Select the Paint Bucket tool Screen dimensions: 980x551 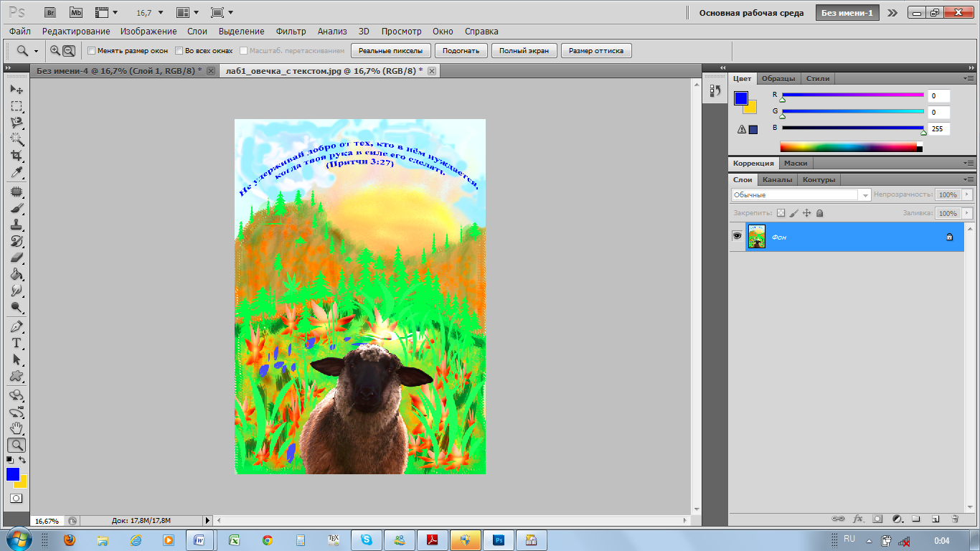[x=17, y=274]
